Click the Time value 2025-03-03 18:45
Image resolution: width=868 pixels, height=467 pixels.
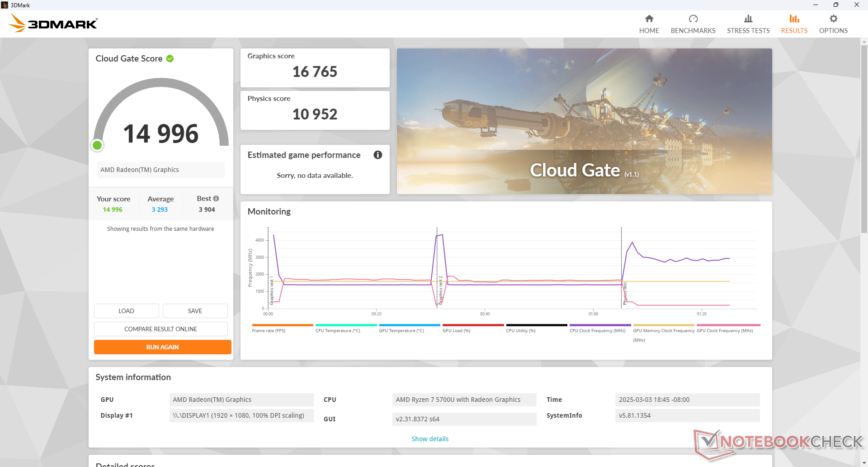coord(687,400)
